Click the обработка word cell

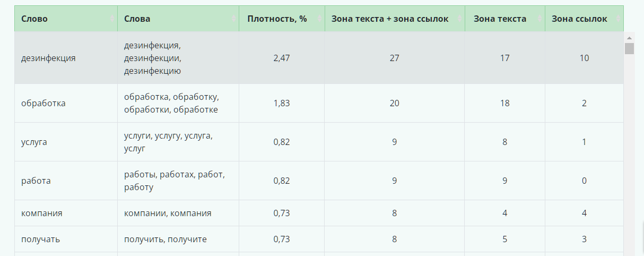click(66, 103)
